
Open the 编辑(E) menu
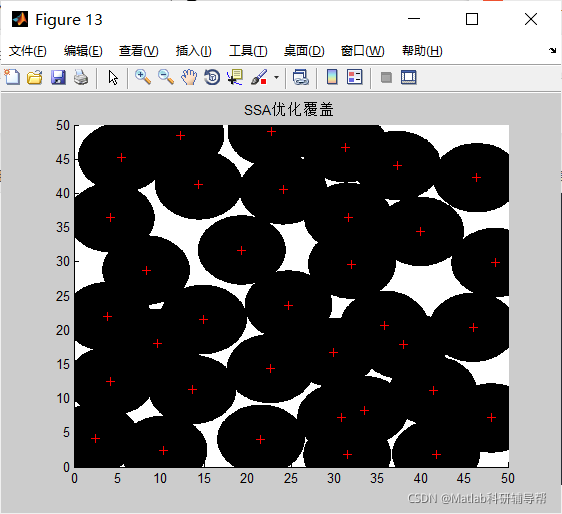(83, 51)
